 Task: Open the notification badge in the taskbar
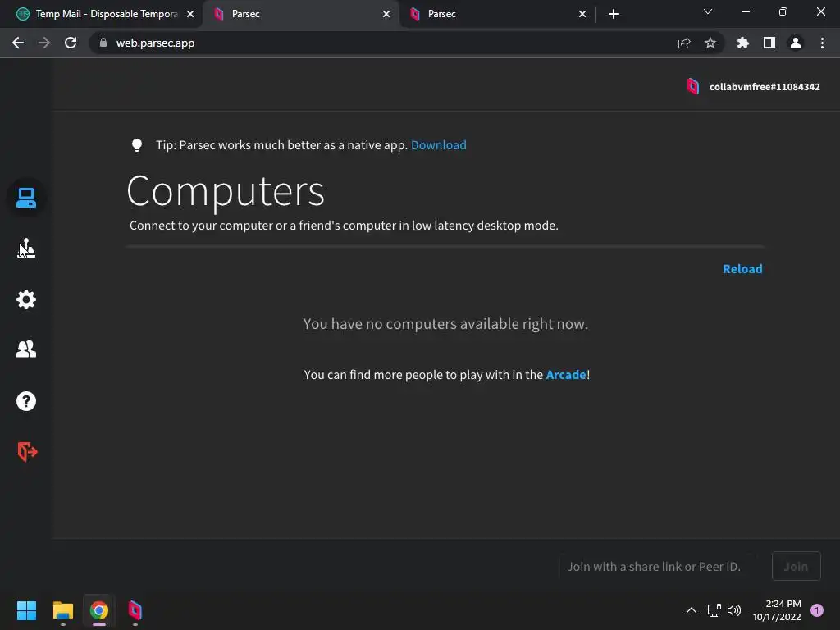point(817,610)
